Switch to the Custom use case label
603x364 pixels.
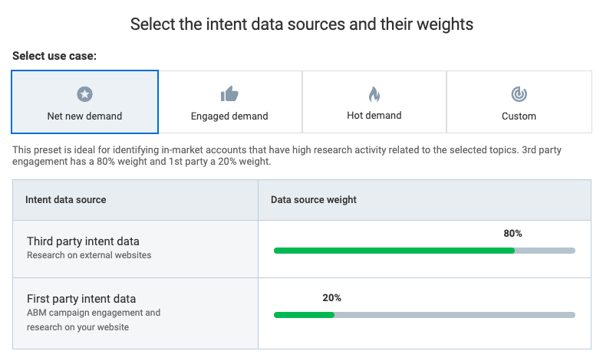pos(519,116)
